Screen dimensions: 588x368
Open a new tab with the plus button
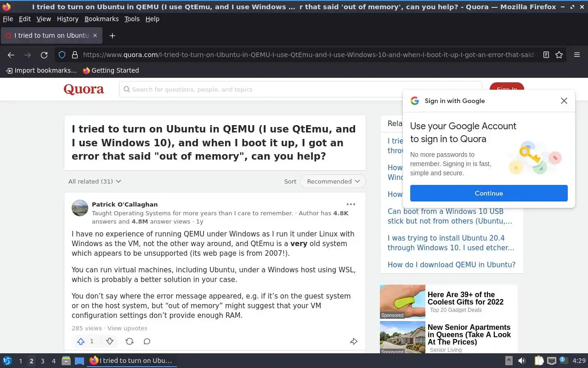coord(112,35)
